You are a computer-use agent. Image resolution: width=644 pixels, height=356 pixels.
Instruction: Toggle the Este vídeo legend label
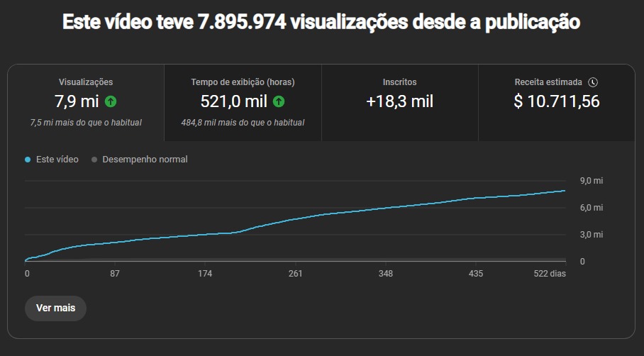(57, 160)
